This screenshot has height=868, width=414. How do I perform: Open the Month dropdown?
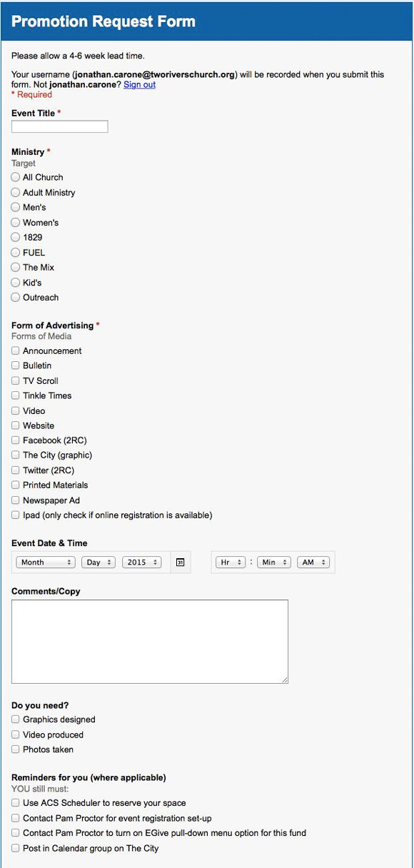click(46, 562)
